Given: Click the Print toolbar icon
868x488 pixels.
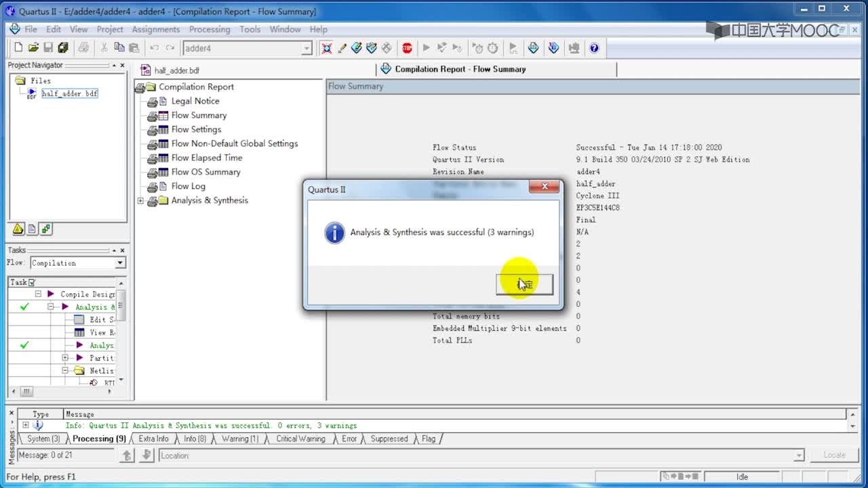Looking at the screenshot, I should click(83, 47).
